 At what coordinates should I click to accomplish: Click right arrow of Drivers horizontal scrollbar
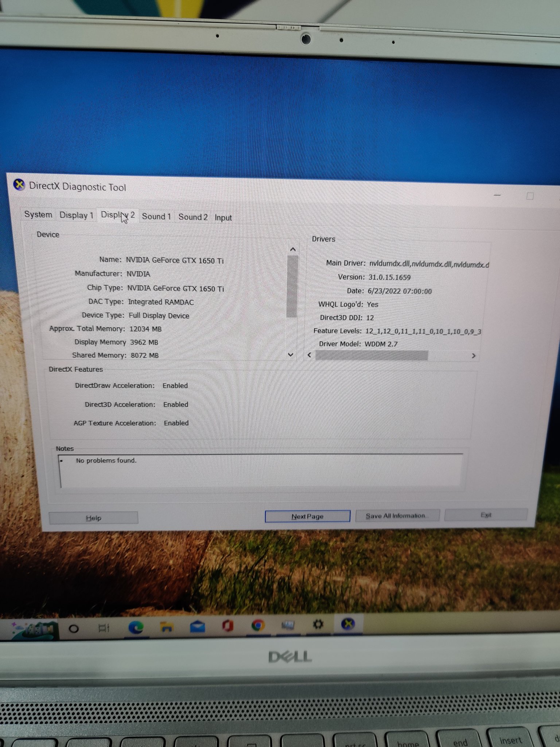[473, 356]
